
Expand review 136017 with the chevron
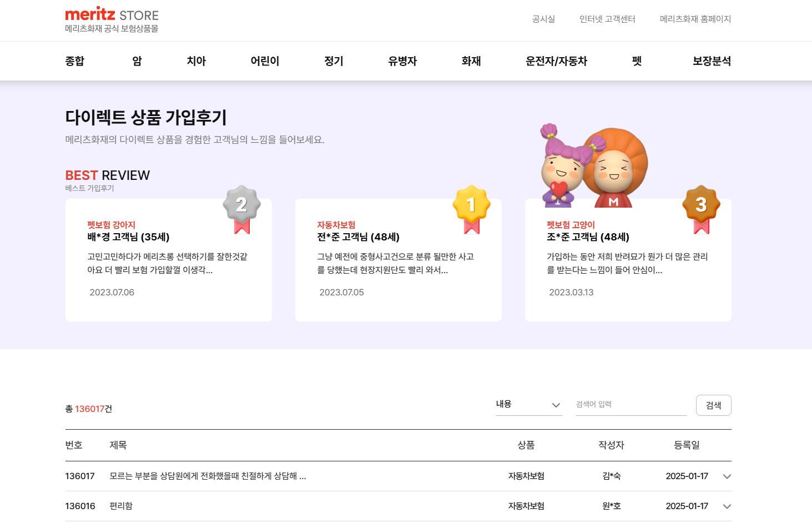click(x=727, y=476)
